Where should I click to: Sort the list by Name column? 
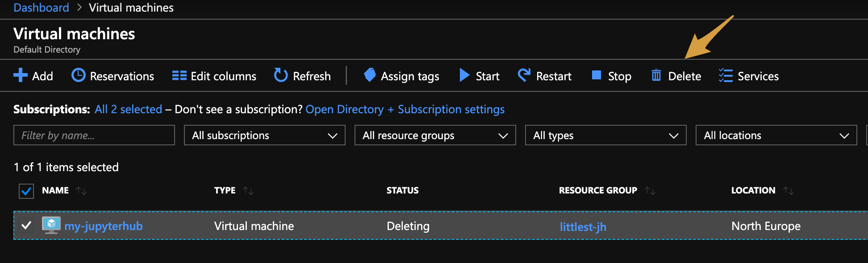coord(56,190)
